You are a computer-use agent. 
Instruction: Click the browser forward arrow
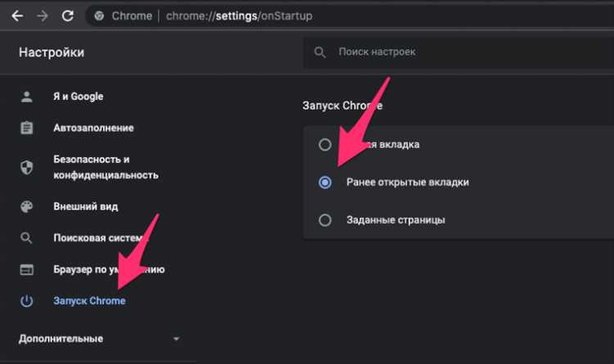pyautogui.click(x=42, y=16)
